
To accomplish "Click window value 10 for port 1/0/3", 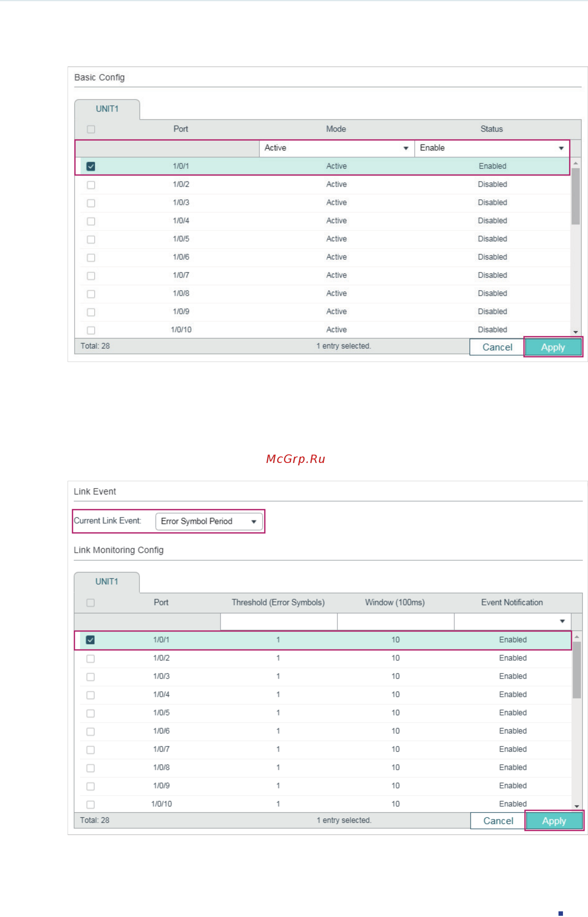I will [x=395, y=676].
